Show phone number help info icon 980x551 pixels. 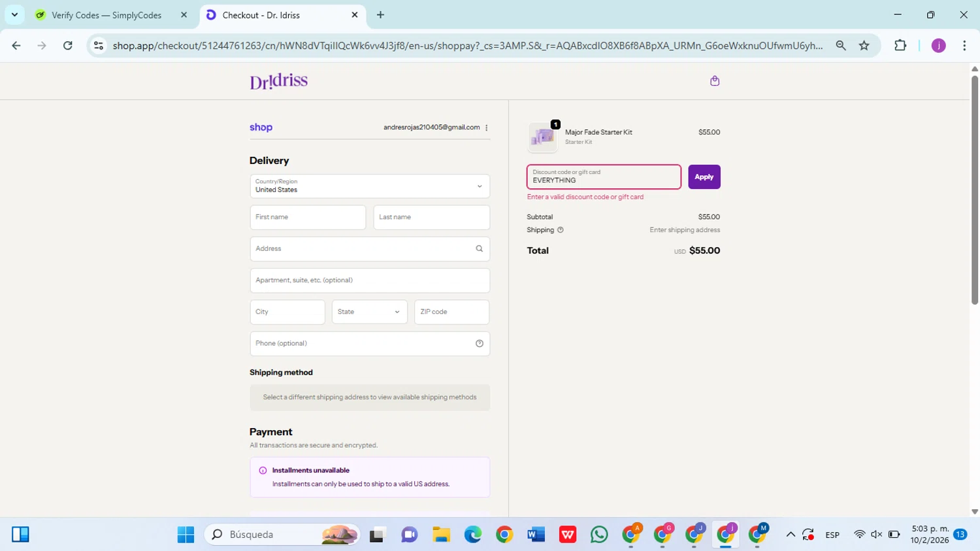479,344
